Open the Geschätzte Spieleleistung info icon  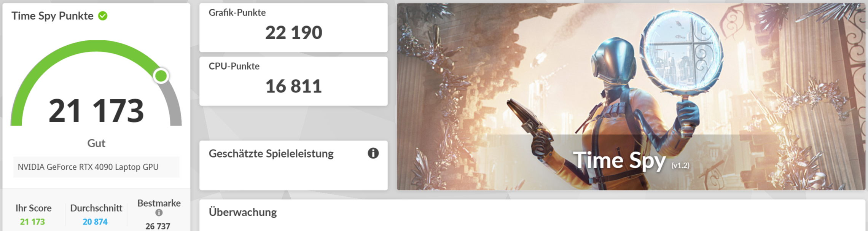(x=373, y=153)
